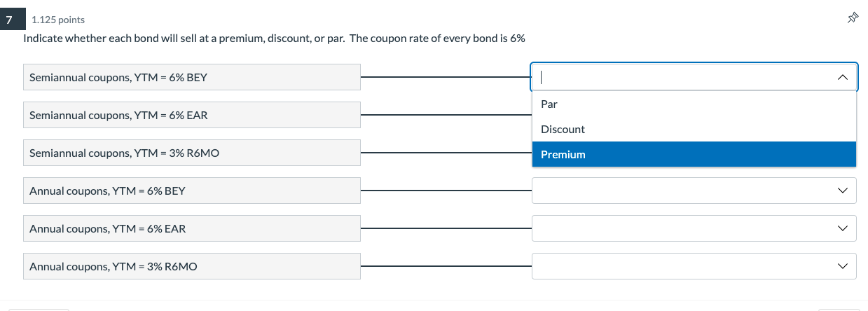Click the text input of the open combo box
The width and height of the screenshot is (868, 311).
tap(680, 77)
